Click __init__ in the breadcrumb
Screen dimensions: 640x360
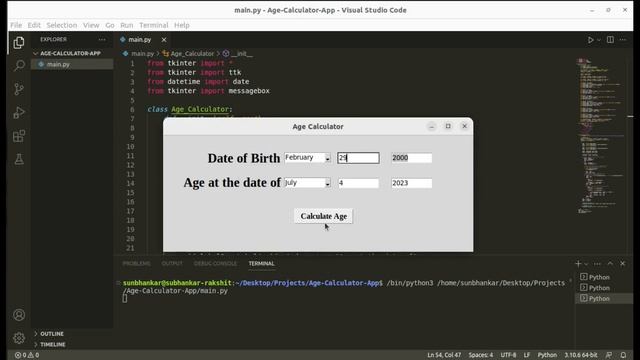241,53
